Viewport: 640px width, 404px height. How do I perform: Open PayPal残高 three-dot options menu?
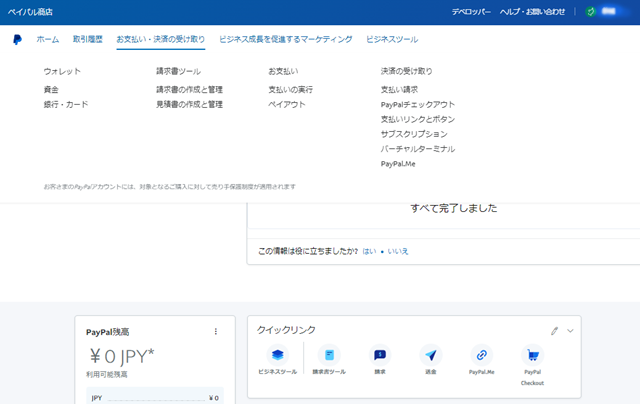point(215,331)
